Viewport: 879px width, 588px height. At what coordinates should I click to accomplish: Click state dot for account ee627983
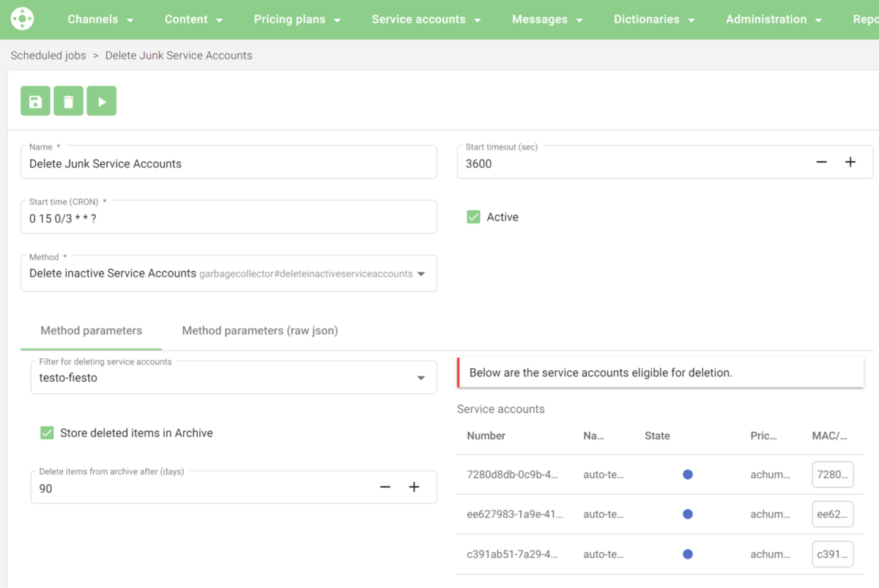(x=688, y=514)
